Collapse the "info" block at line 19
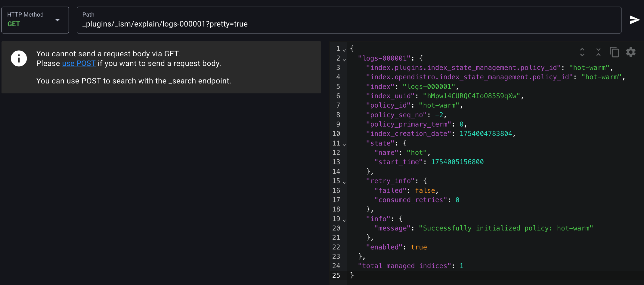The width and height of the screenshot is (644, 285). point(344,220)
